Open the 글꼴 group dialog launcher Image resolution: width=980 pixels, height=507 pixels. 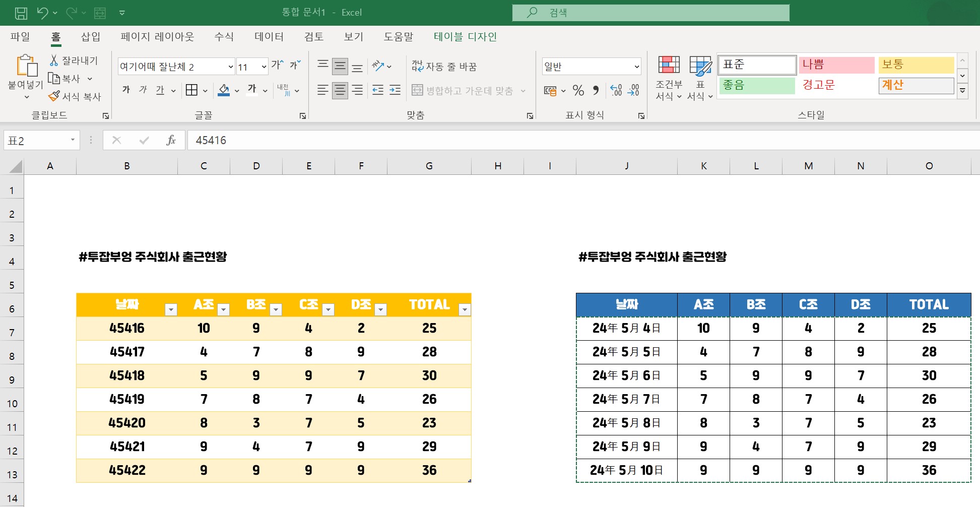coord(302,116)
